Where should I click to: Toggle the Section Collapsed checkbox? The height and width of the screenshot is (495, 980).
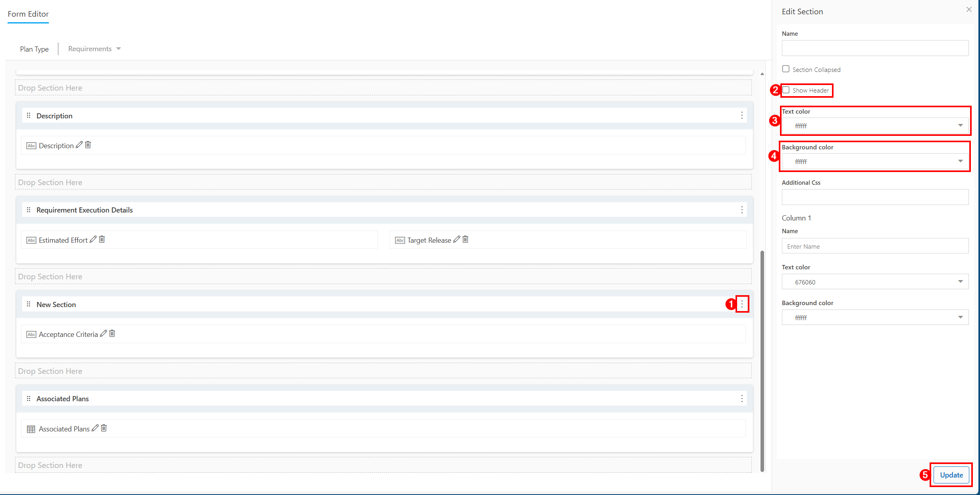click(786, 69)
